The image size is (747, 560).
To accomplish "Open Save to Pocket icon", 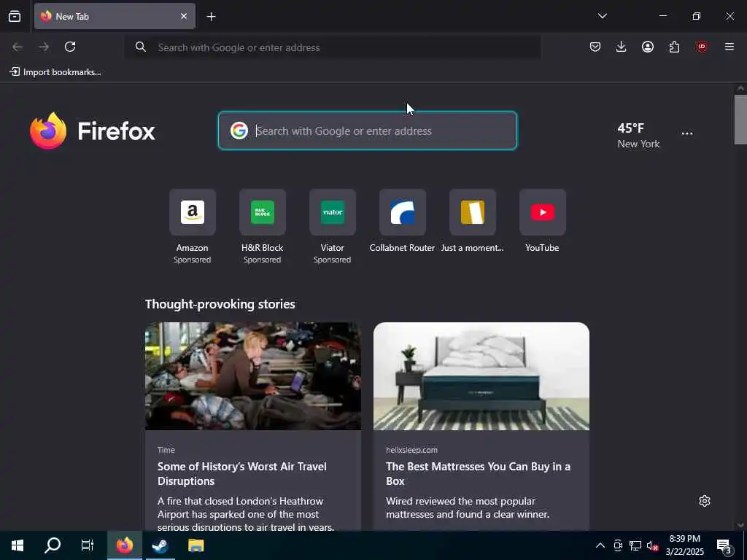I will coord(595,47).
